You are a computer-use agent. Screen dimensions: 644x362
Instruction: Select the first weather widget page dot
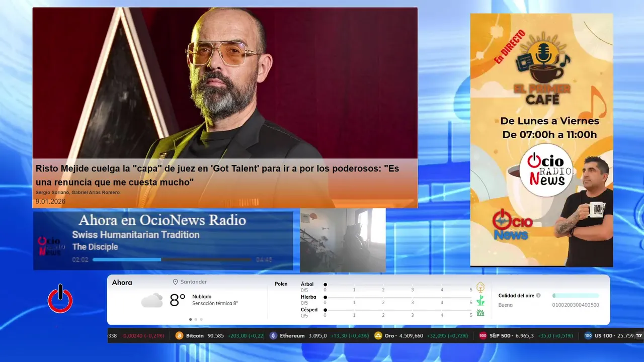point(190,319)
